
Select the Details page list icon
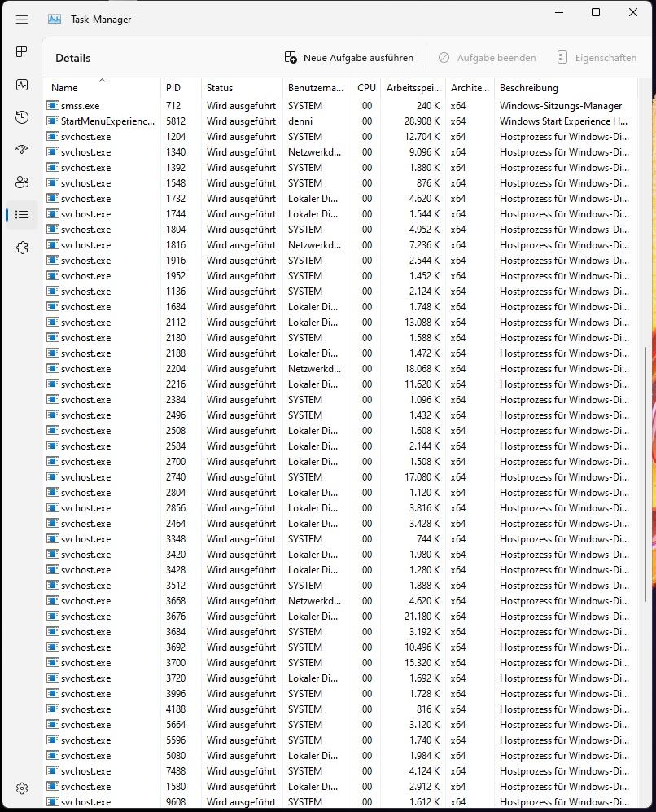click(22, 214)
